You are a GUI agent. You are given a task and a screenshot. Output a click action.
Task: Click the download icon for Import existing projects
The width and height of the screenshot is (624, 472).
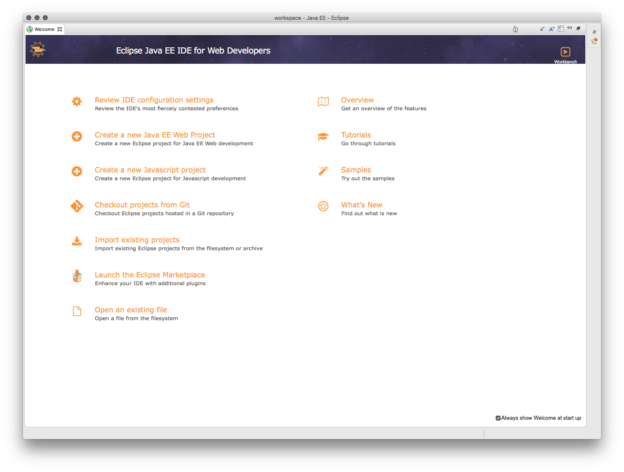coord(76,241)
